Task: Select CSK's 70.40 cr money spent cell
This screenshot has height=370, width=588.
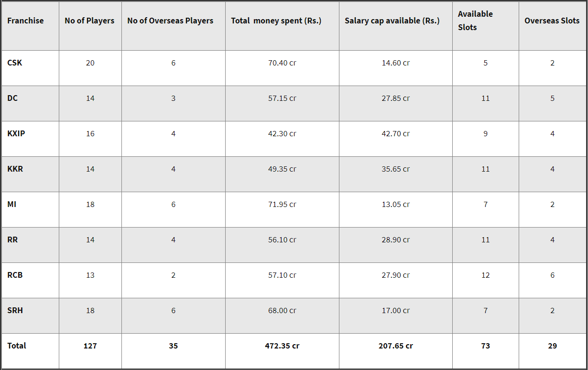Action: pyautogui.click(x=282, y=63)
